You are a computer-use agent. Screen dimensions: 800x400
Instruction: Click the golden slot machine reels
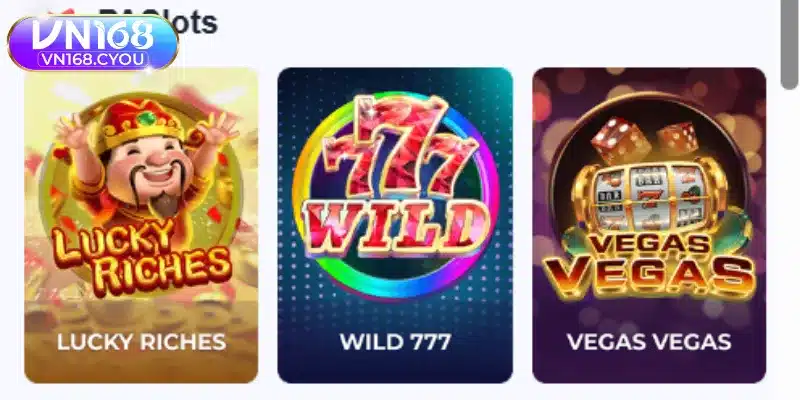click(649, 196)
